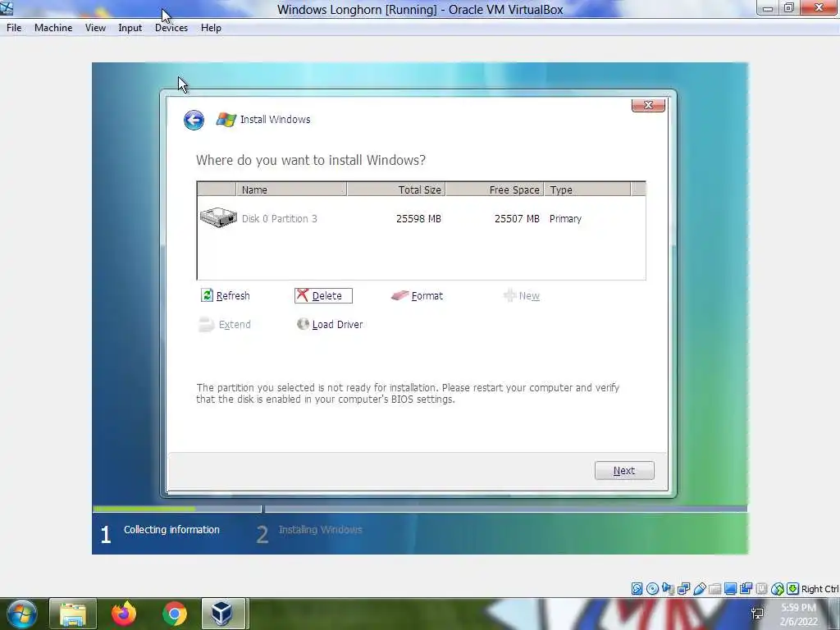The height and width of the screenshot is (630, 840).
Task: Open the VirtualBox hard disk activity indicator
Action: pos(637,589)
